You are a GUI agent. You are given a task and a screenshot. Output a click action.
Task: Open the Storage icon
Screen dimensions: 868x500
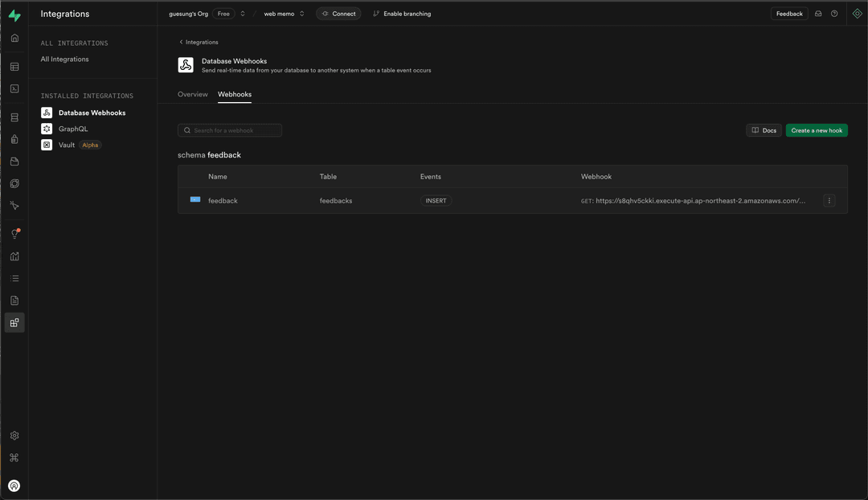coord(14,162)
